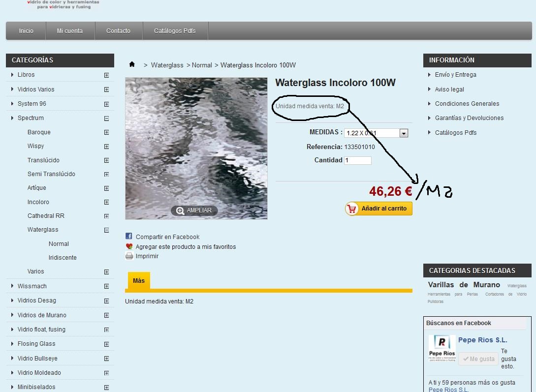Expand the Varios plus icon
This screenshot has width=536, height=392.
tap(107, 272)
